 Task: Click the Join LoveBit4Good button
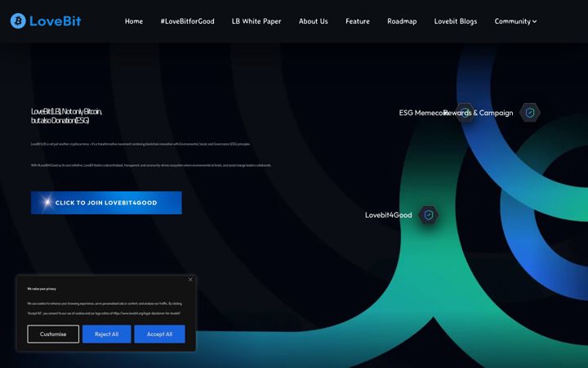(x=106, y=203)
